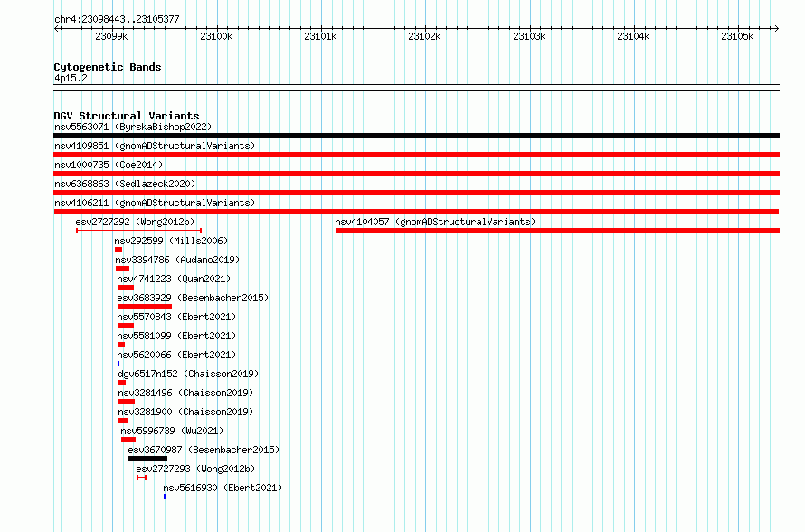This screenshot has height=532, width=805.
Task: Open nsv4104057 (gnomADStructuralVariants) label
Action: [x=435, y=222]
